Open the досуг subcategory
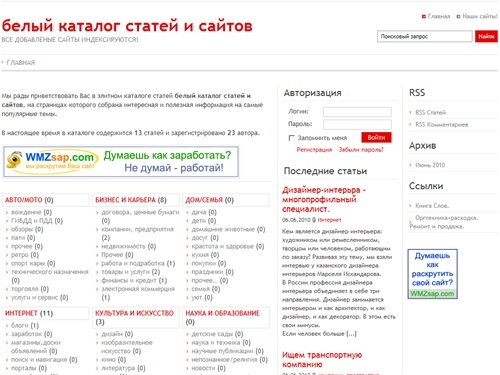Screen dimensions: 500x375 tap(199, 238)
